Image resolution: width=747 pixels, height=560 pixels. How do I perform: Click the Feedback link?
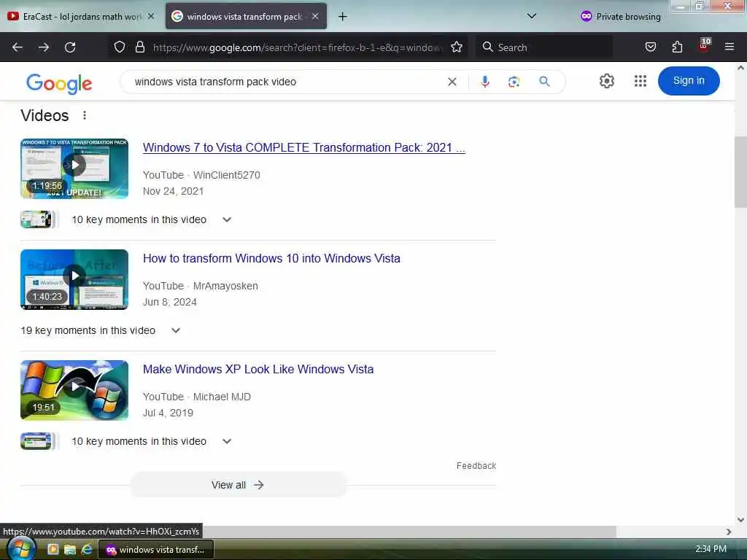(x=476, y=466)
